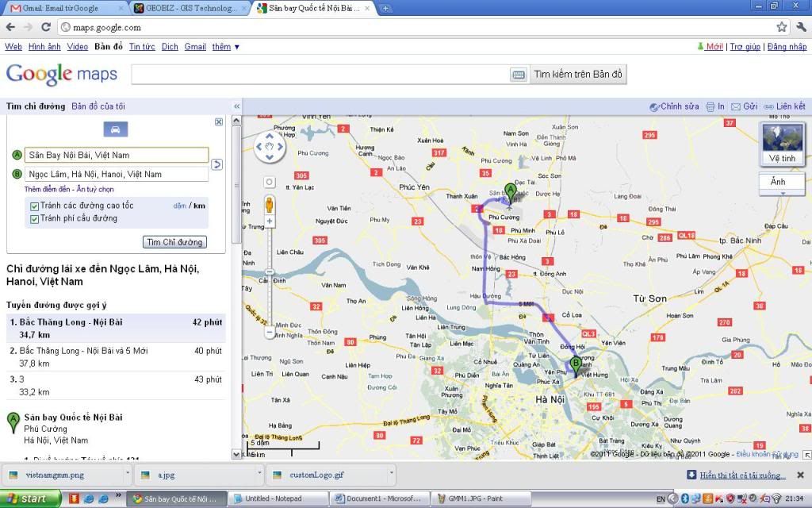Click 'Tìm kiếm trên Bản đồ' button

pos(578,75)
